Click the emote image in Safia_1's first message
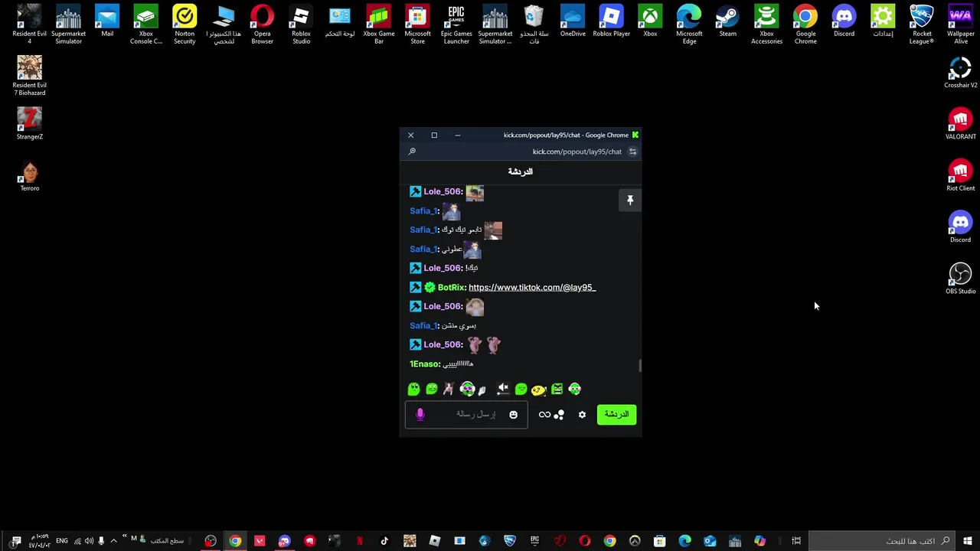The image size is (980, 551). pos(451,211)
